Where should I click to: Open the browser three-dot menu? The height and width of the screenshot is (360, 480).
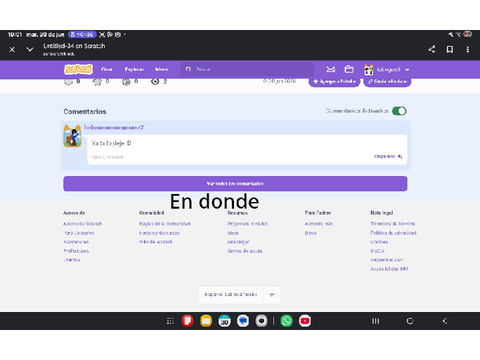[x=468, y=49]
